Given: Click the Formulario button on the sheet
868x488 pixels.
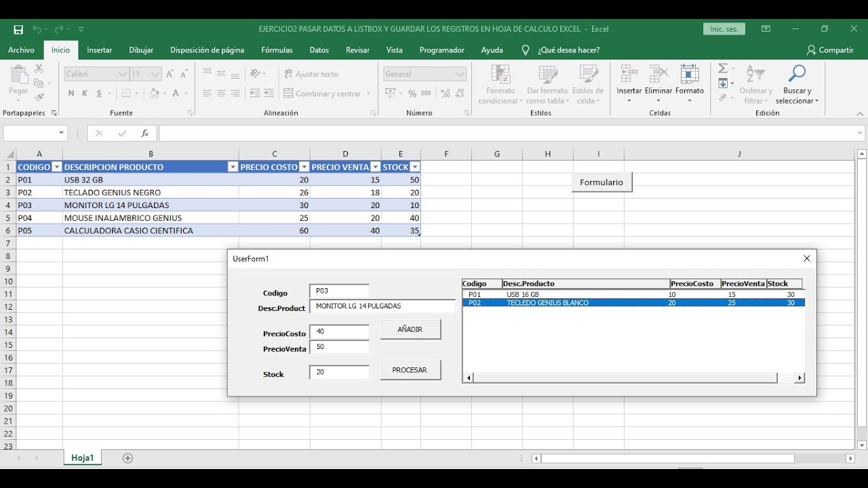Looking at the screenshot, I should click(601, 182).
